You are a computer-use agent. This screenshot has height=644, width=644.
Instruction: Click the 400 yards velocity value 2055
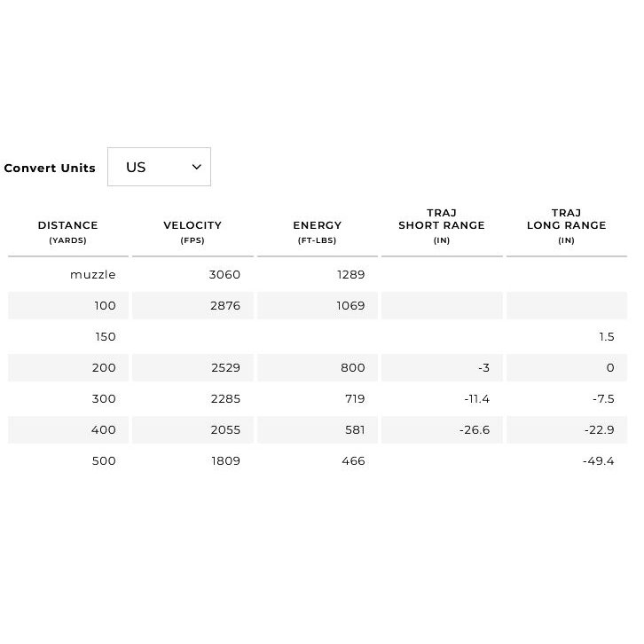click(x=225, y=429)
